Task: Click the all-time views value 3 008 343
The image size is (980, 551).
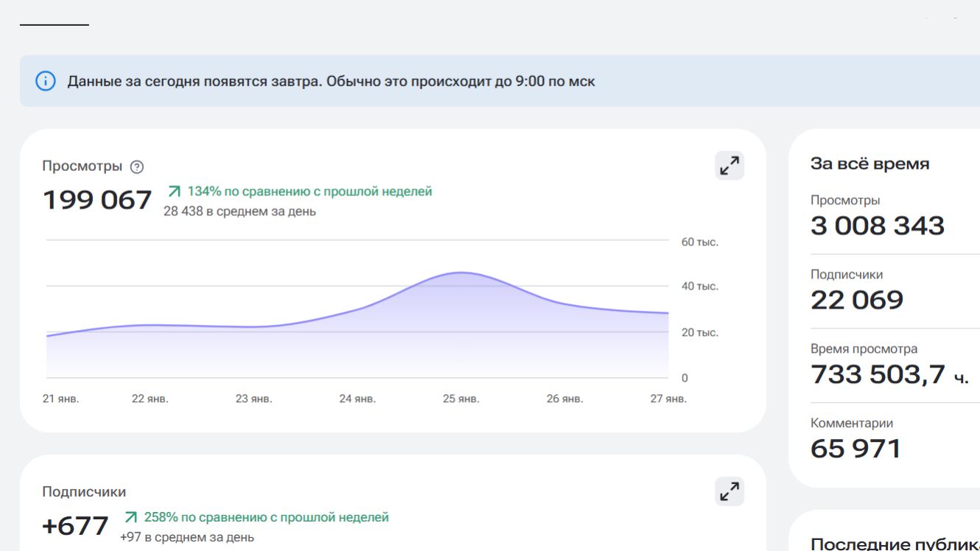Action: click(x=877, y=225)
